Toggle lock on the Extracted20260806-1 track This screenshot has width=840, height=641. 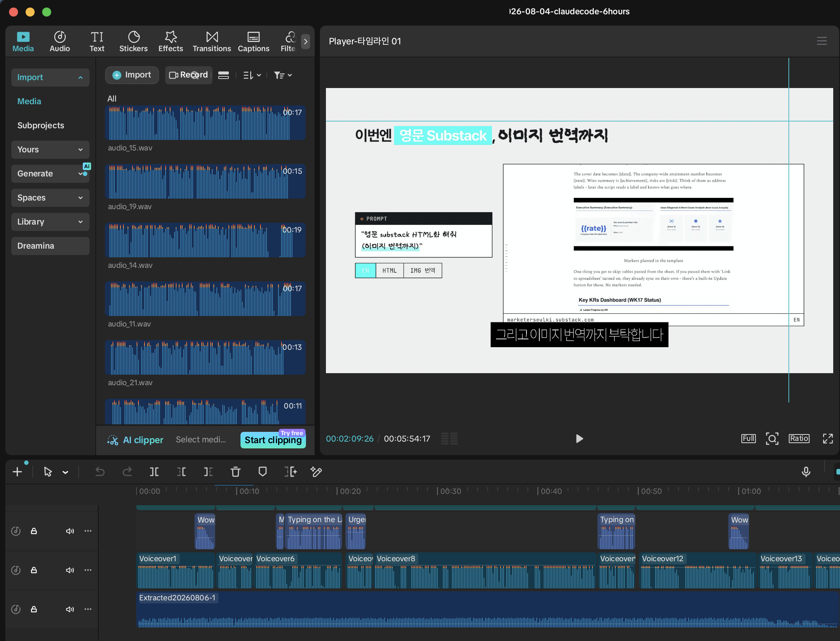(x=33, y=609)
